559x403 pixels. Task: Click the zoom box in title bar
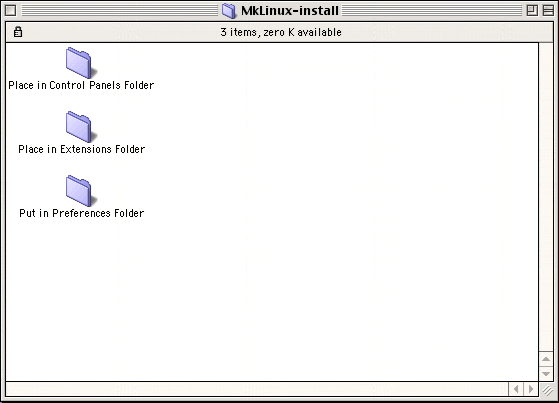532,10
